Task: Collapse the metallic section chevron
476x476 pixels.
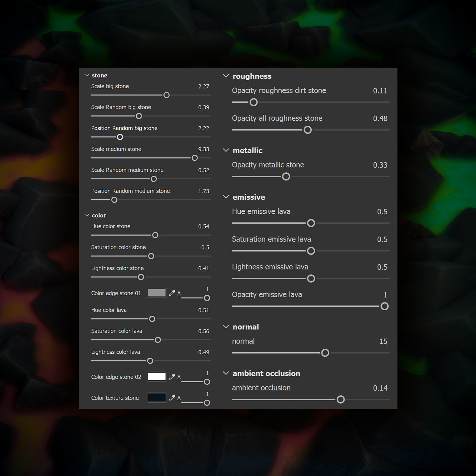Action: (x=226, y=150)
